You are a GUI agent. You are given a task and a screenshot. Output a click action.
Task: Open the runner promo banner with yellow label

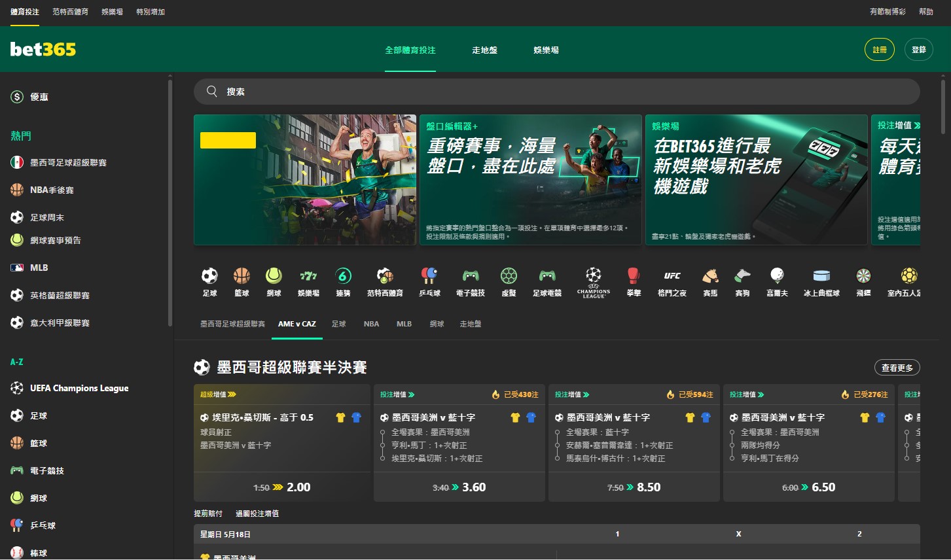[x=305, y=180]
